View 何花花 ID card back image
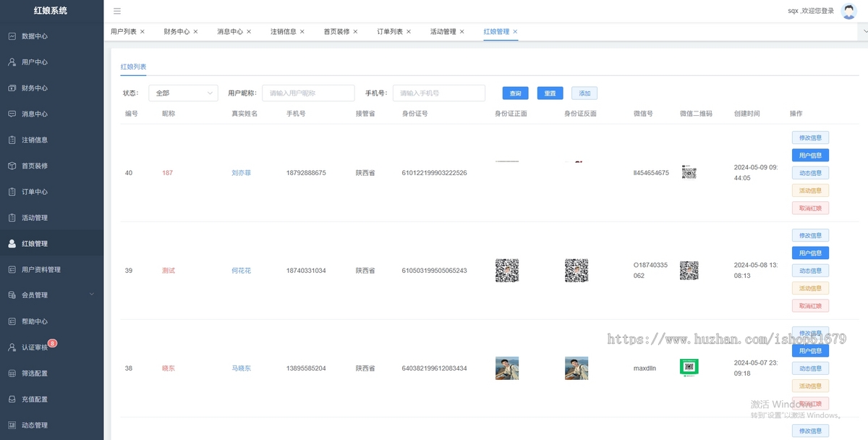This screenshot has width=868, height=440. (576, 271)
